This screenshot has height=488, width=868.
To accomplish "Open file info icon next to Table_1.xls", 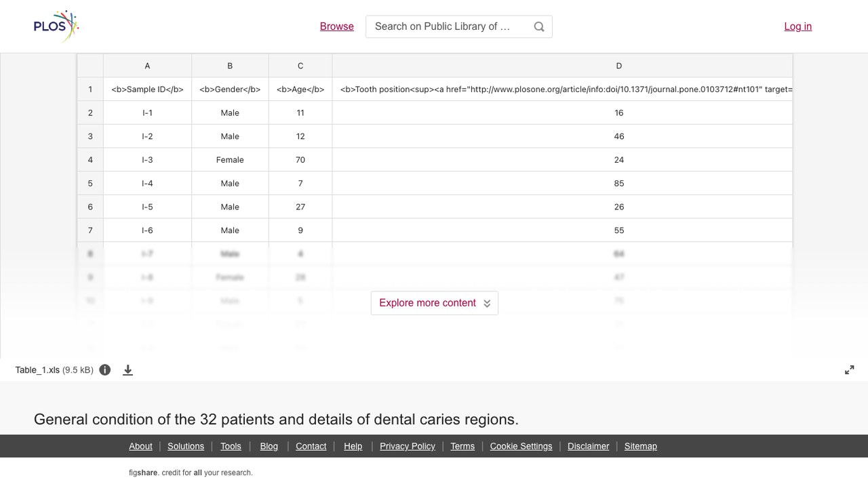I will pyautogui.click(x=105, y=370).
